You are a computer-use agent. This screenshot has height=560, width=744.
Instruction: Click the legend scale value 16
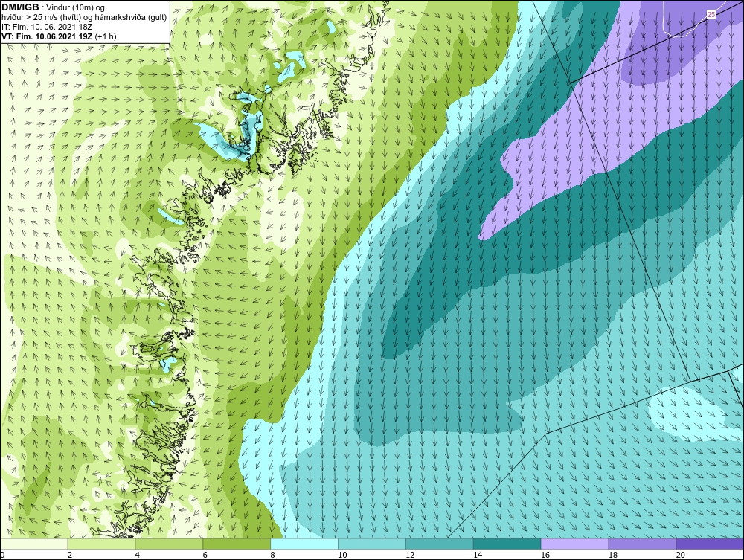545,555
